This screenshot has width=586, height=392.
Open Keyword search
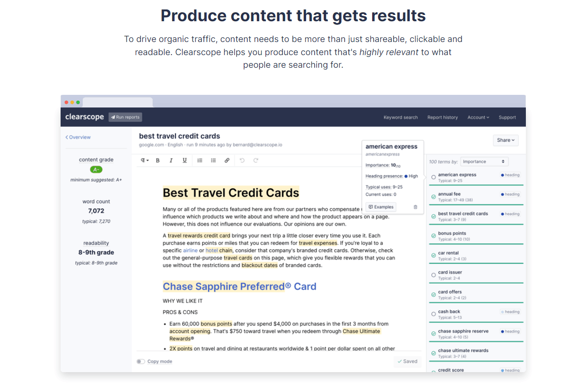401,117
